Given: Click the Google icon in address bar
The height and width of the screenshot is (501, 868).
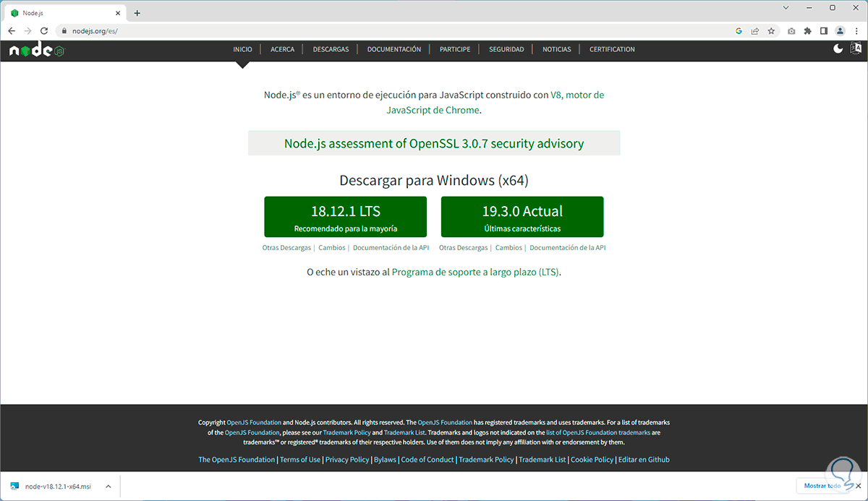Looking at the screenshot, I should pyautogui.click(x=739, y=31).
